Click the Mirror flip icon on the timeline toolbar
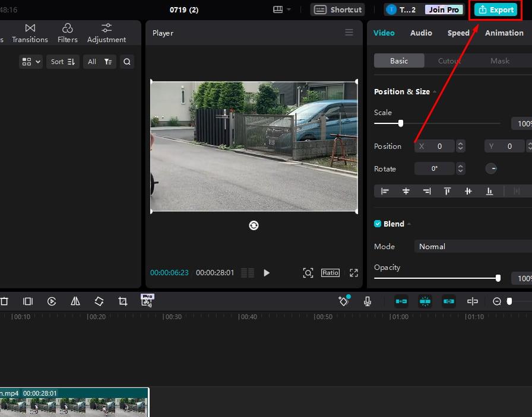The image size is (532, 417). [75, 301]
